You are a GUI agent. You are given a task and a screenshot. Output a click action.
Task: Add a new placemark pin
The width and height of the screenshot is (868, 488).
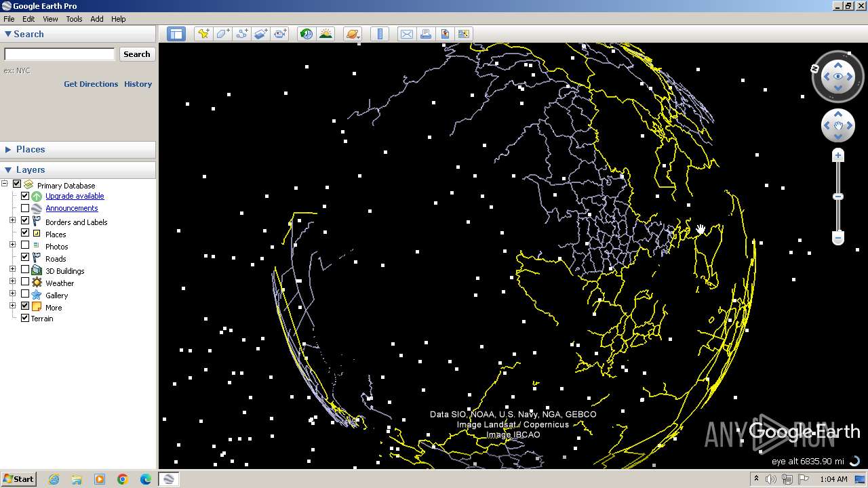[203, 34]
